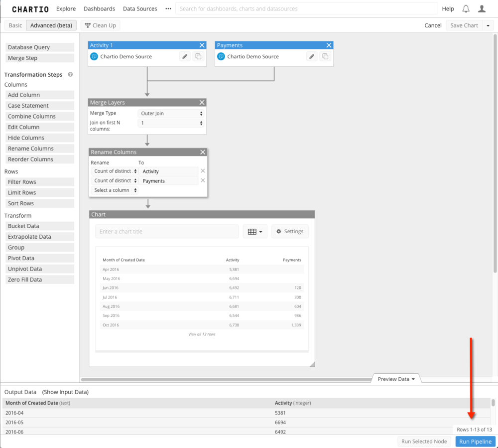The image size is (498, 448).
Task: Open the Help menu
Action: pos(448,9)
